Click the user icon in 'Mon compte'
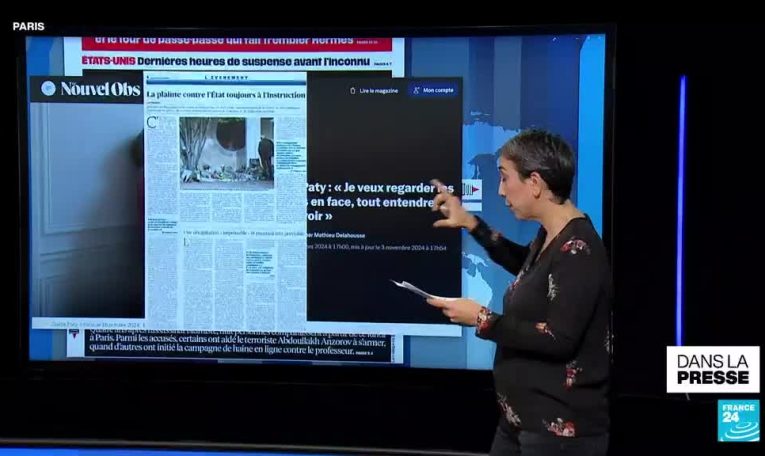This screenshot has width=765, height=456. (x=416, y=90)
